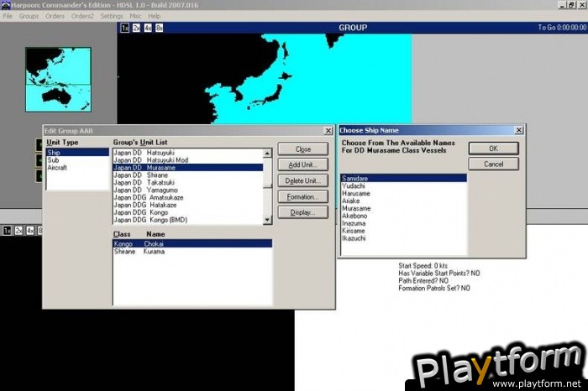
Task: Open the Help menu
Action: pos(154,16)
